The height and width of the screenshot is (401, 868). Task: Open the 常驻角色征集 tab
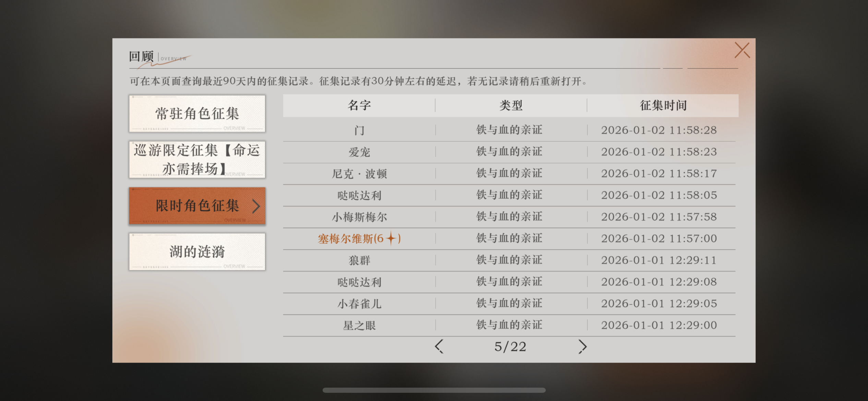pos(197,113)
